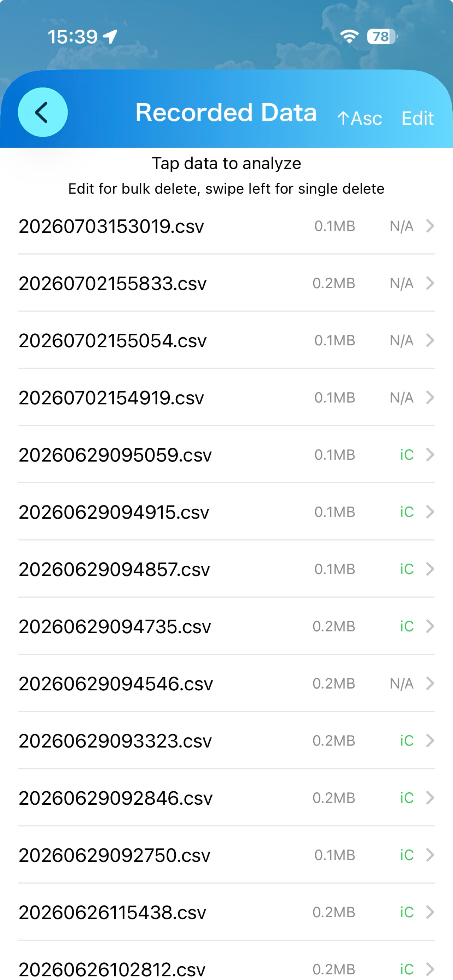Toggle the Asc sort order
Screen dimensions: 453x980
click(360, 118)
